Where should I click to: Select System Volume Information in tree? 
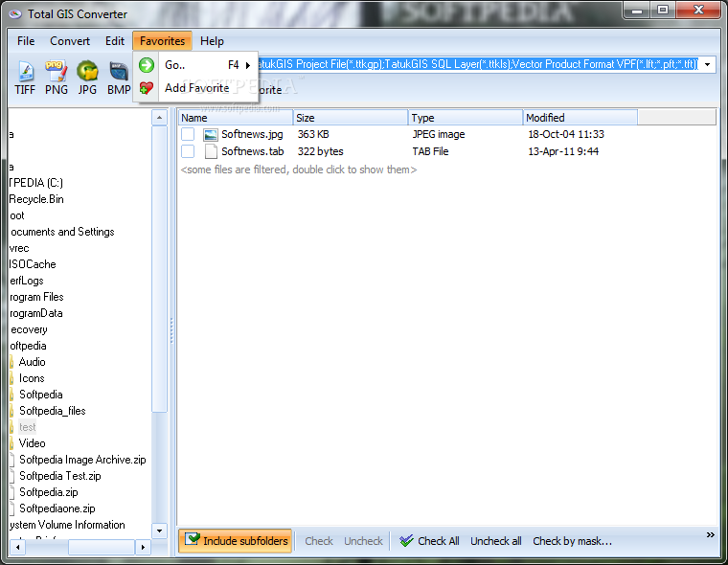coord(67,525)
